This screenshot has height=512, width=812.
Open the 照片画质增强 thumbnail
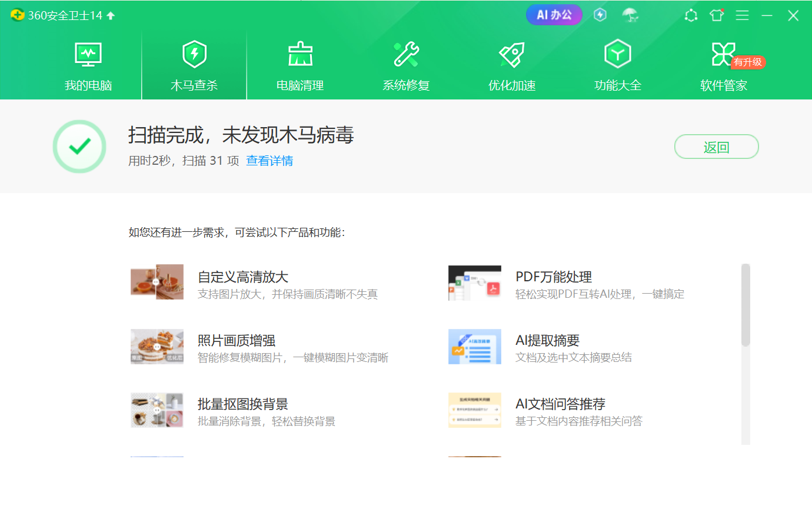[157, 346]
